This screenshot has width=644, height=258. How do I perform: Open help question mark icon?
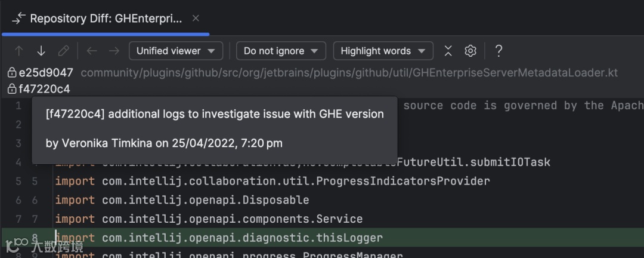coord(499,51)
